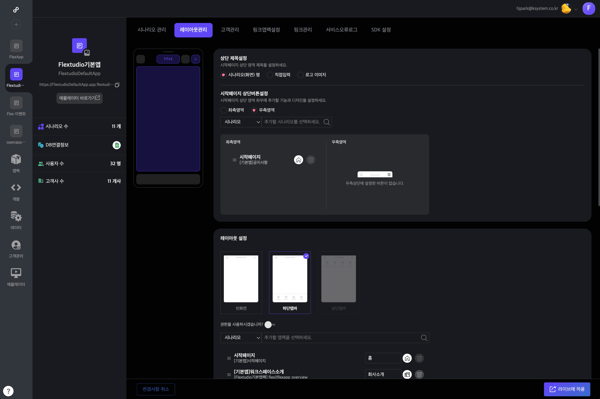Switch to the 시나리오 관리 tab
Image resolution: width=600 pixels, height=399 pixels.
pyautogui.click(x=152, y=30)
